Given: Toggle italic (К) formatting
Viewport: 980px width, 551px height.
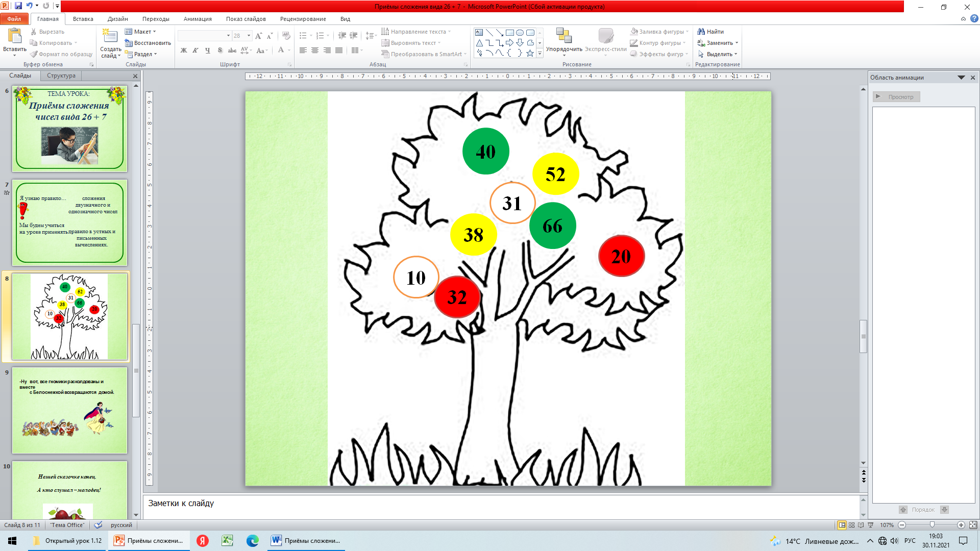Looking at the screenshot, I should pos(195,51).
